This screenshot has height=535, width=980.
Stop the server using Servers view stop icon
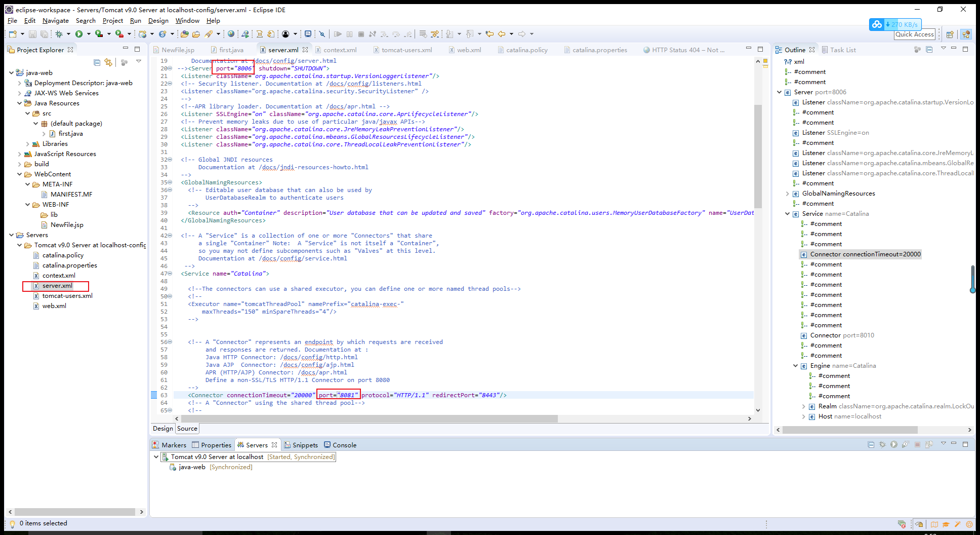pyautogui.click(x=917, y=444)
